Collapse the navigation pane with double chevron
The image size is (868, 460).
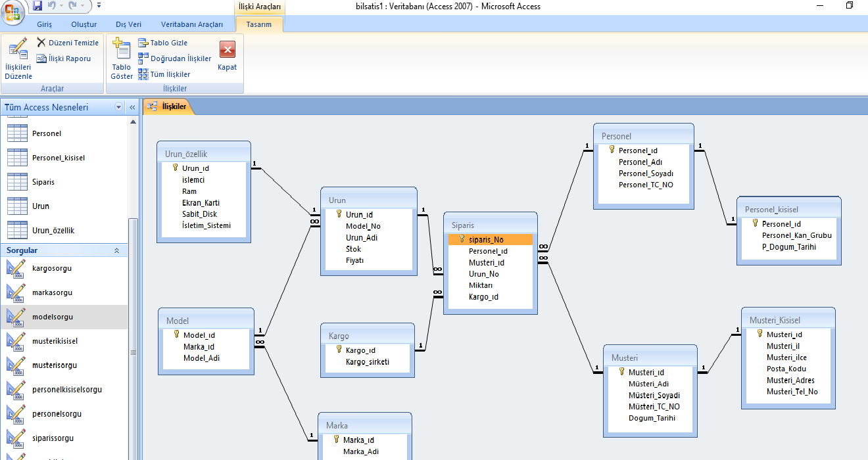point(132,107)
